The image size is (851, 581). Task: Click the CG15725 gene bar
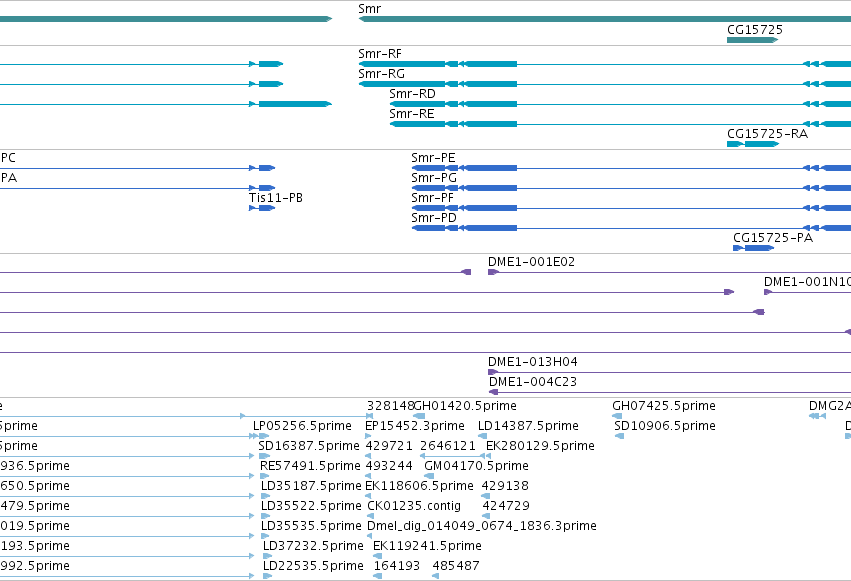point(752,40)
